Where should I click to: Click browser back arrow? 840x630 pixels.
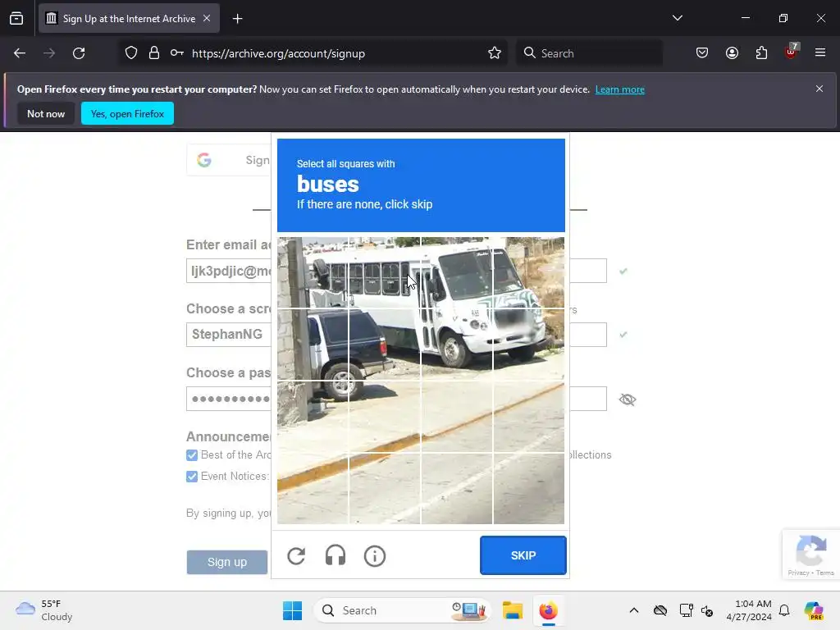coord(20,53)
